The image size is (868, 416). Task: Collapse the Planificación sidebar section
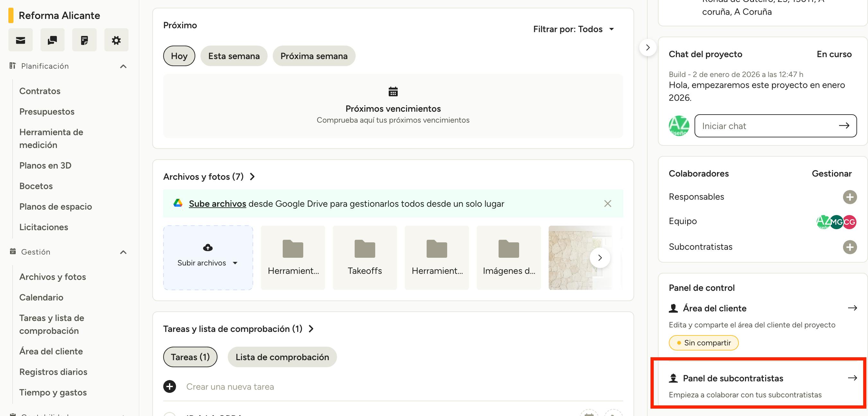coord(123,66)
